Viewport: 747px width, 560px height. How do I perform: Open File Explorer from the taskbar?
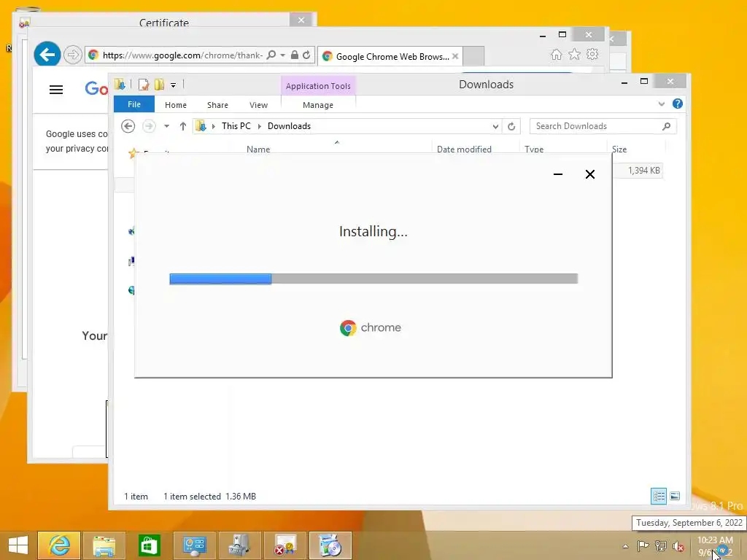[104, 545]
